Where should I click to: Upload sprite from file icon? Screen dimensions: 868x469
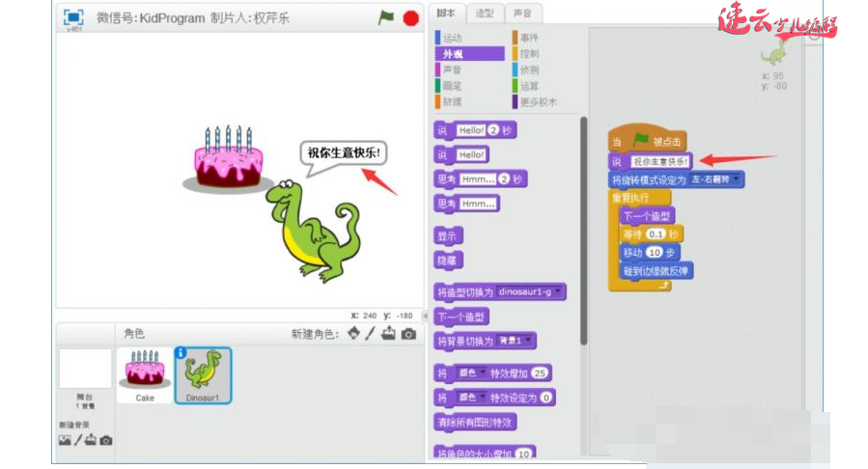388,333
